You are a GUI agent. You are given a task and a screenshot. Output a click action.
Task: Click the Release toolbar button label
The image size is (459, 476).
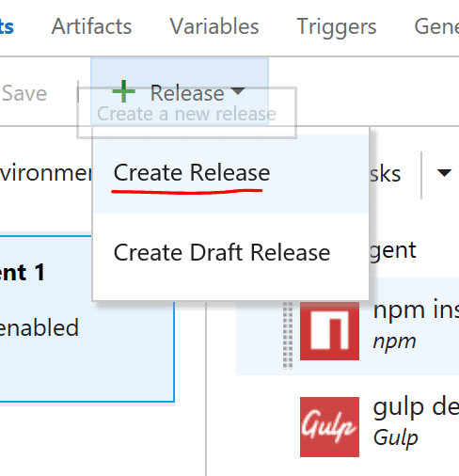pyautogui.click(x=187, y=93)
